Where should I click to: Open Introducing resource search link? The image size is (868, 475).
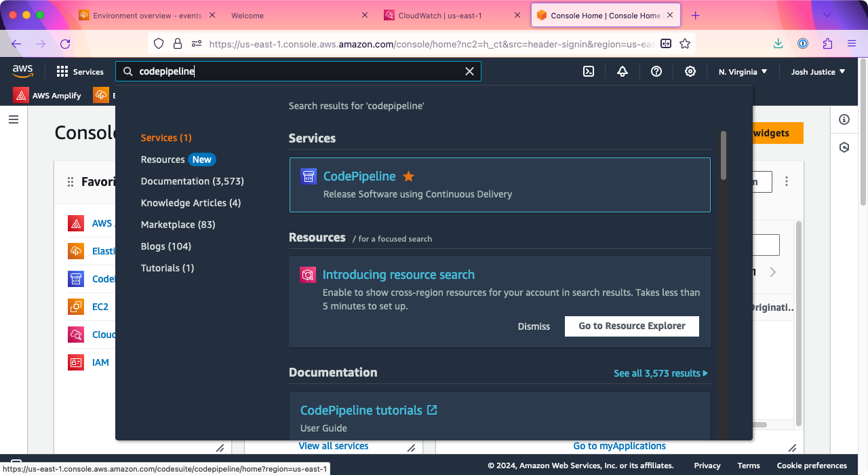399,275
